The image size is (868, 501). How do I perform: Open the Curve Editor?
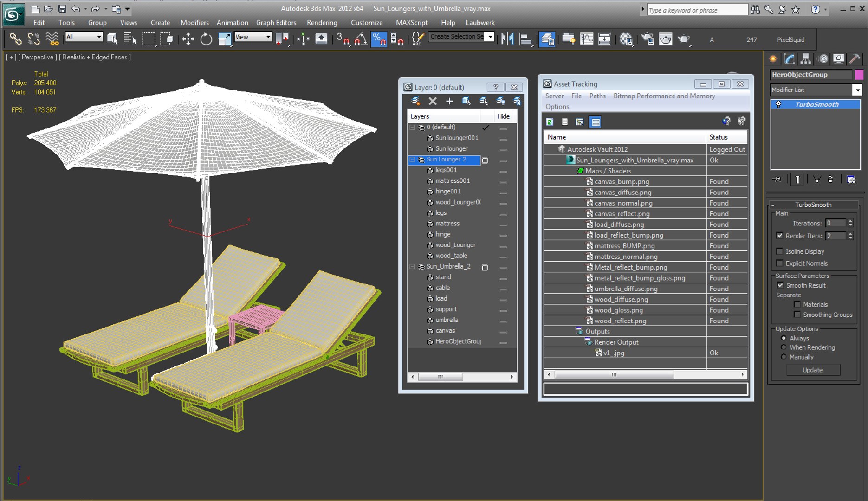click(x=587, y=39)
